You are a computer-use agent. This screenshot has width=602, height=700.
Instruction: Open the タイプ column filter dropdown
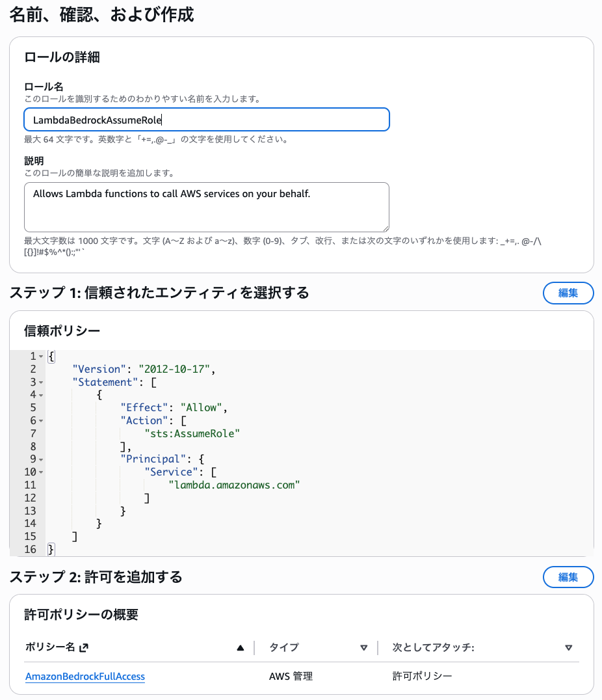click(x=364, y=647)
